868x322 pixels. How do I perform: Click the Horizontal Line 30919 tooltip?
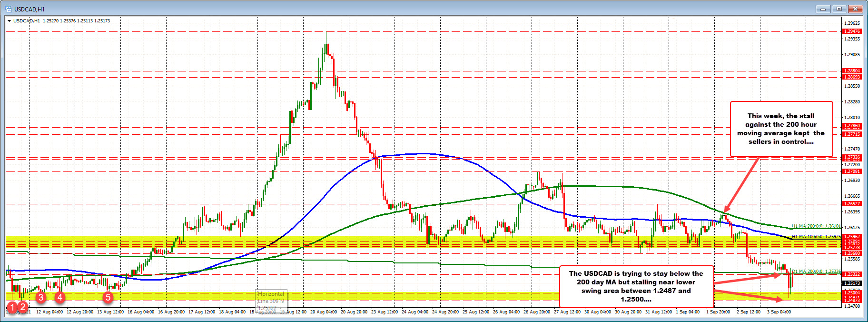[271, 301]
